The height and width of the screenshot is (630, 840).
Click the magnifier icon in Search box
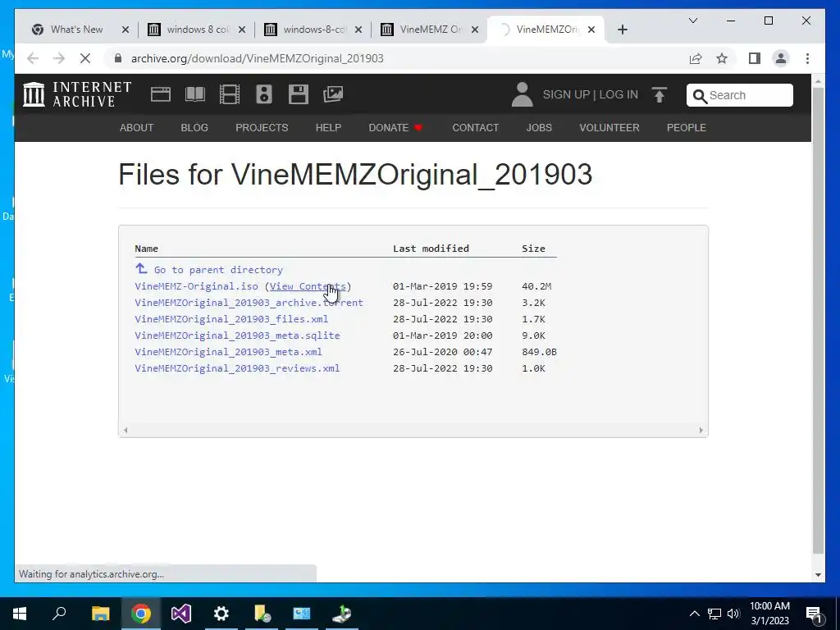click(700, 96)
